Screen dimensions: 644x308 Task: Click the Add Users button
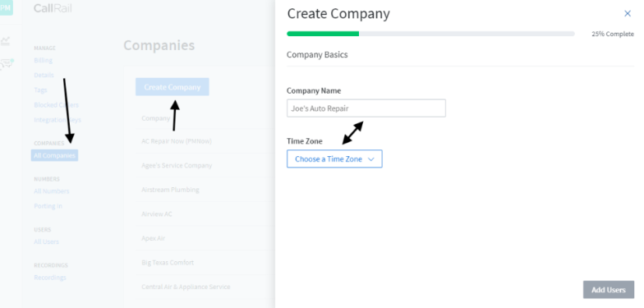(x=608, y=290)
